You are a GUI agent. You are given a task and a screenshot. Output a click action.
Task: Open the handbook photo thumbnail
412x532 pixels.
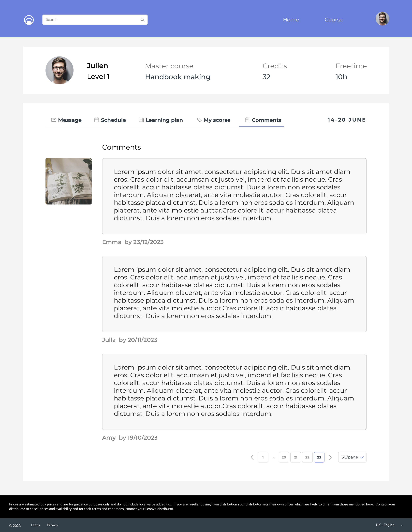click(68, 181)
